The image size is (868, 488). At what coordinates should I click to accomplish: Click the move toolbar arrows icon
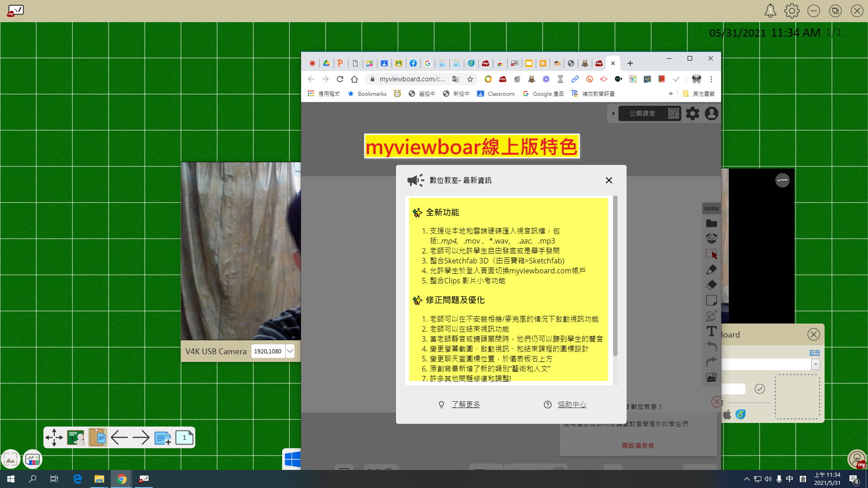(x=54, y=437)
